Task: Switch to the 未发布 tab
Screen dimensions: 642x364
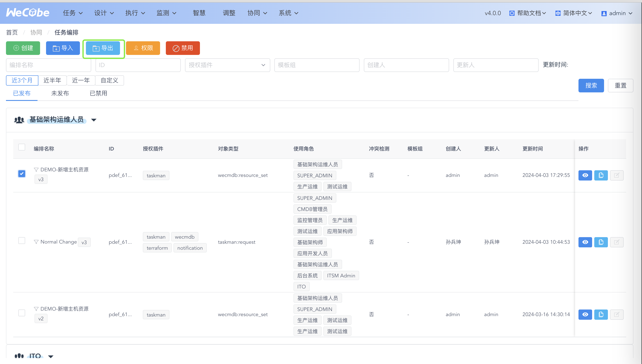Action: (x=60, y=93)
